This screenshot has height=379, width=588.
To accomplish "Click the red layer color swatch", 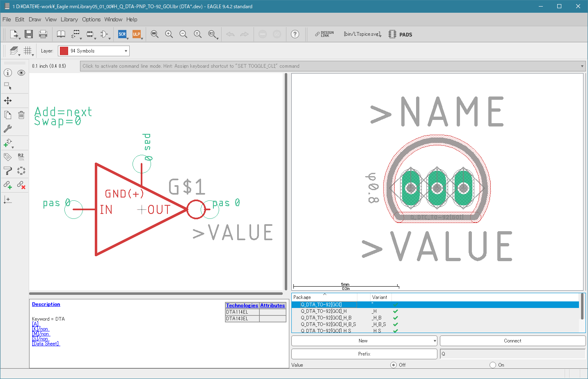I will point(64,51).
